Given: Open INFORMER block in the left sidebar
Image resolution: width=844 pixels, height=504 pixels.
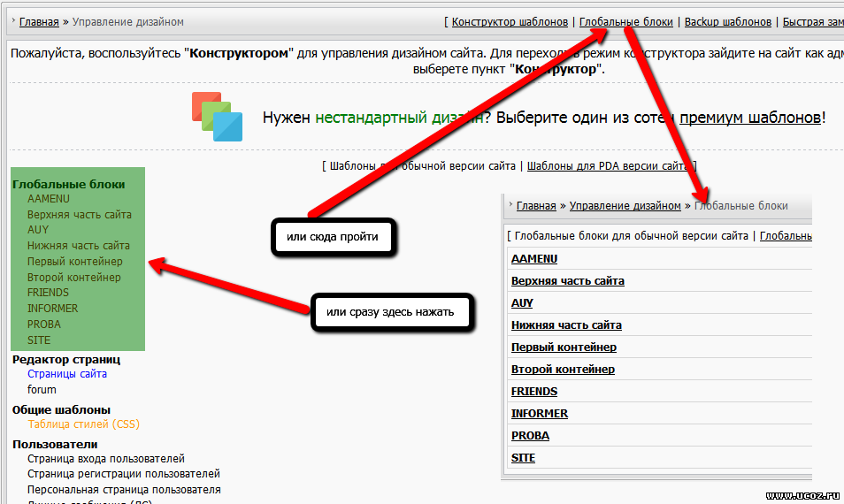Looking at the screenshot, I should point(52,309).
